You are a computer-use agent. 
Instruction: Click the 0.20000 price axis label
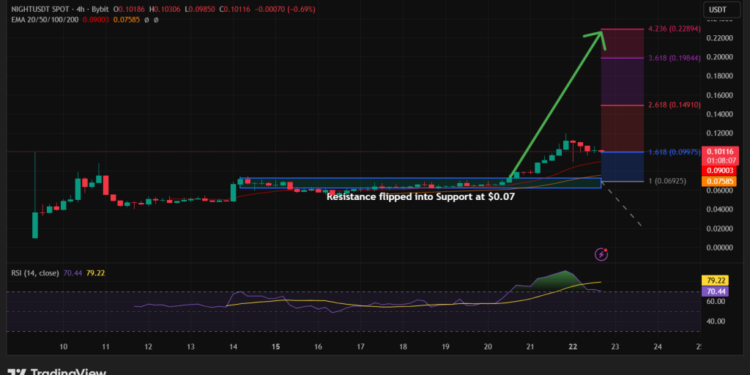[x=721, y=57]
